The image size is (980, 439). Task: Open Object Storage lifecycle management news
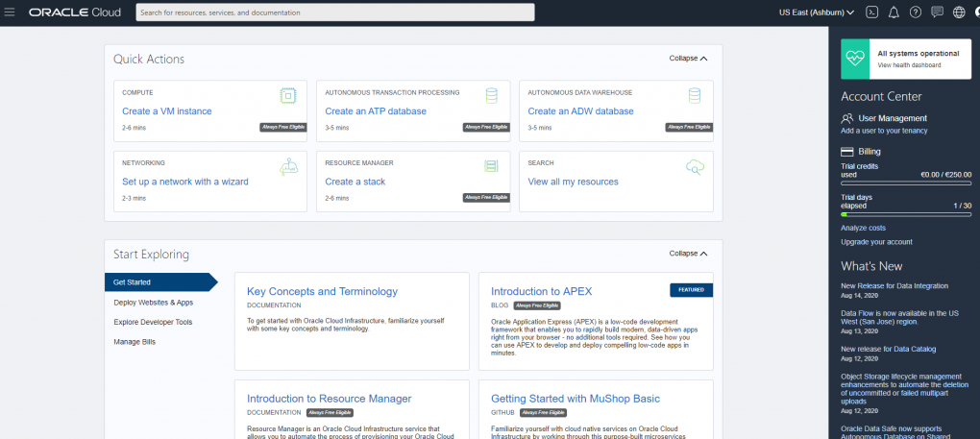[903, 389]
